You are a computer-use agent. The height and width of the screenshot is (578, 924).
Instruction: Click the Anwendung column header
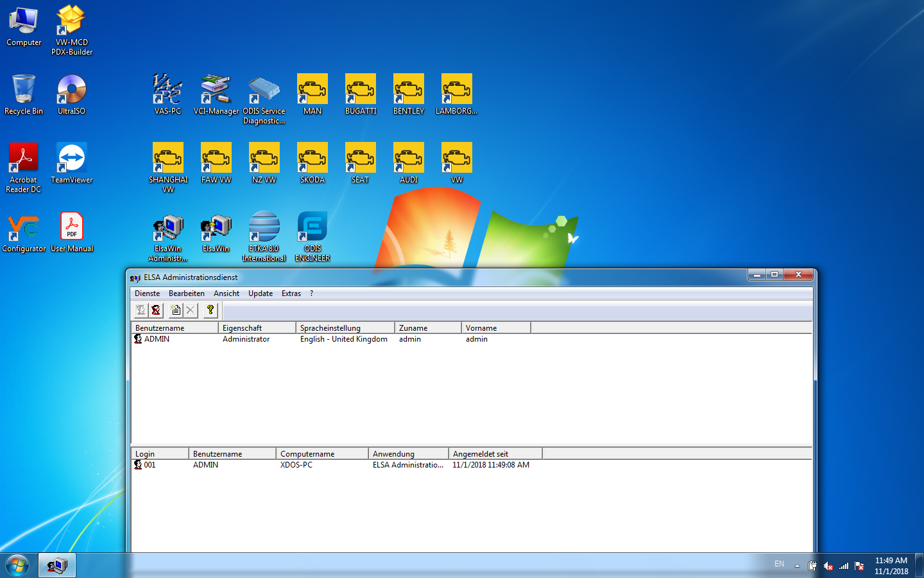408,453
